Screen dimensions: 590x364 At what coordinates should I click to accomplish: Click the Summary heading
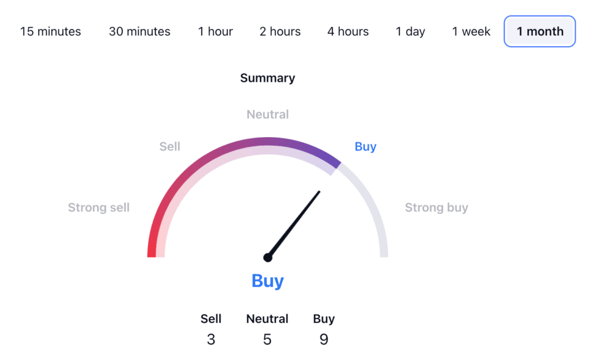click(267, 78)
